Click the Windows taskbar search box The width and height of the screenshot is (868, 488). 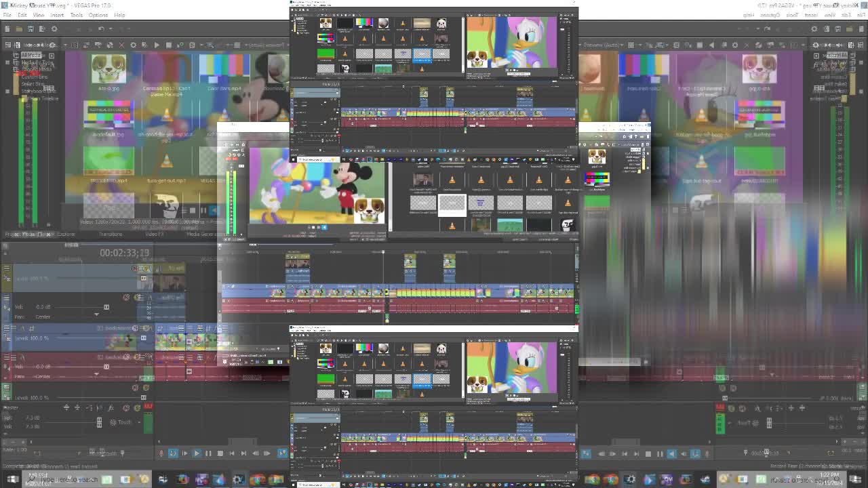(61, 479)
